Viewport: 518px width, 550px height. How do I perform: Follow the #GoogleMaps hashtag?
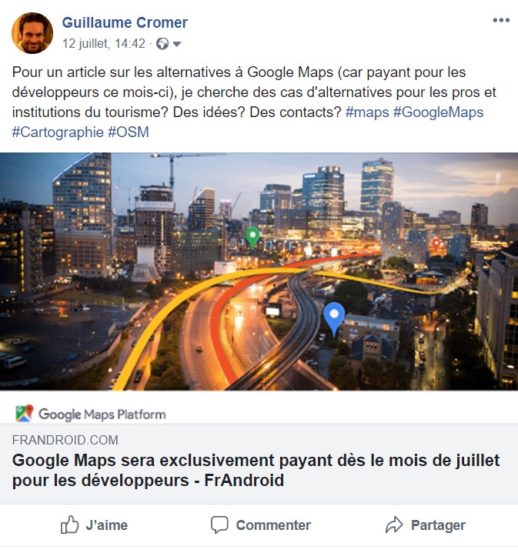pos(438,112)
